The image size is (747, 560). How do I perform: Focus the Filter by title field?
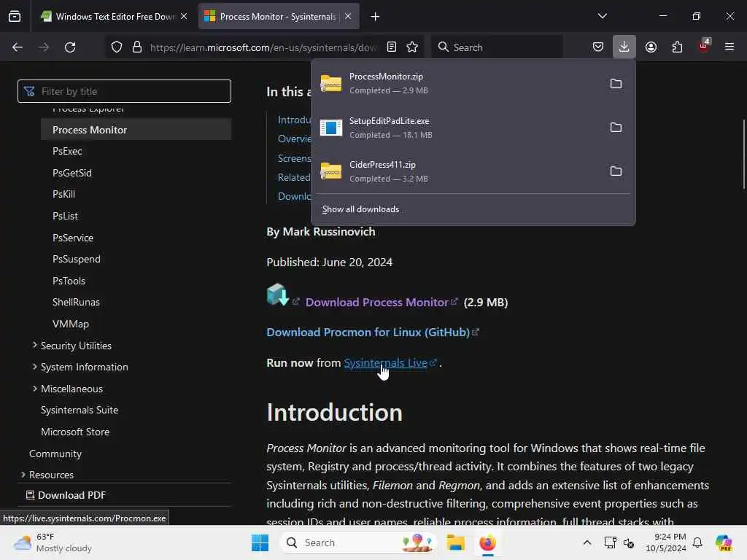click(124, 91)
